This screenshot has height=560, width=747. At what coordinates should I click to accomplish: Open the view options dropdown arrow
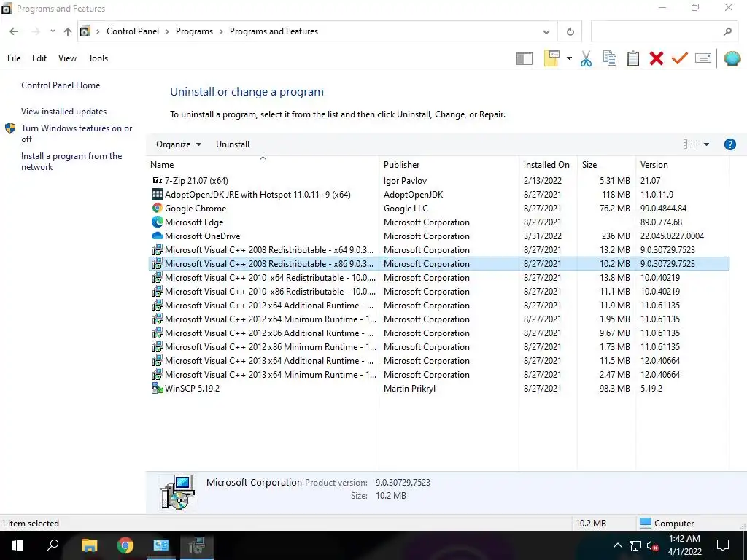pyautogui.click(x=706, y=144)
